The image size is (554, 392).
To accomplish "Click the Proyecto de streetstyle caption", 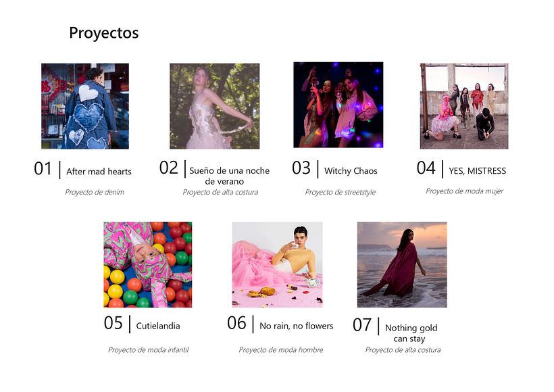I will click(x=341, y=192).
